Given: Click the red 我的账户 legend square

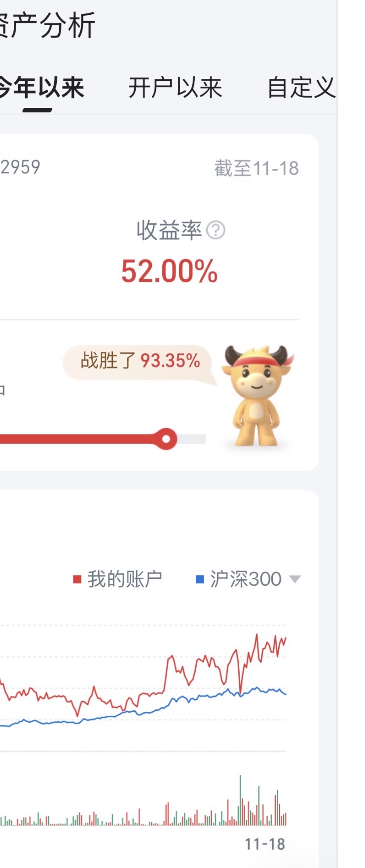Looking at the screenshot, I should 77,579.
